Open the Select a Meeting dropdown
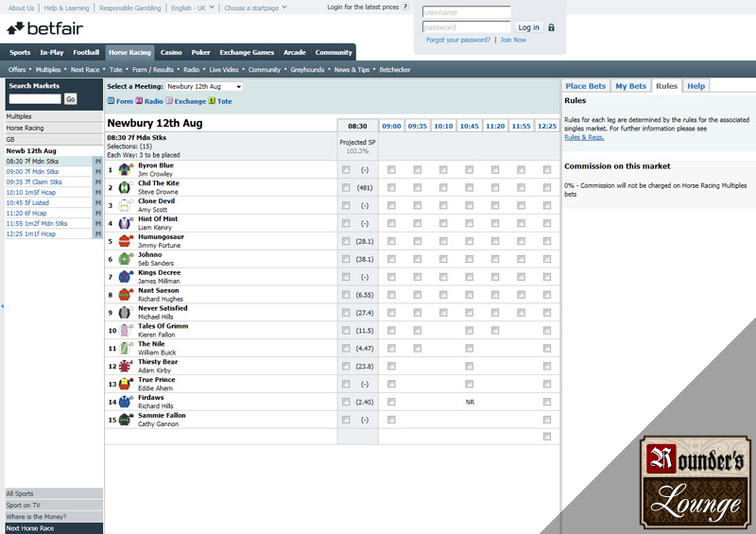The image size is (756, 534). [x=204, y=86]
